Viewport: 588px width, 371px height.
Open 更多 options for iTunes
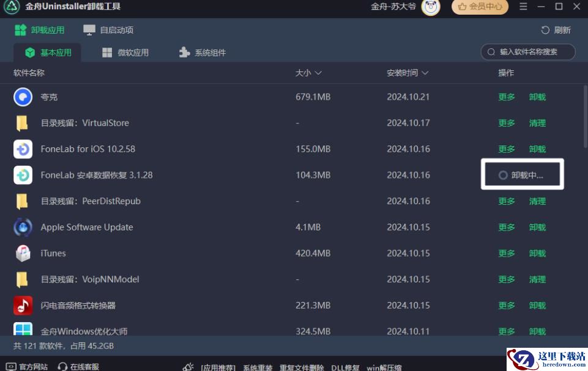(x=507, y=253)
